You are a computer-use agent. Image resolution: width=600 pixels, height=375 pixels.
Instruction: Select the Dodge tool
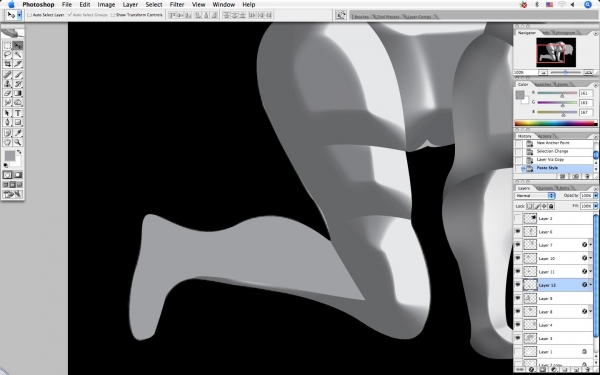point(18,102)
